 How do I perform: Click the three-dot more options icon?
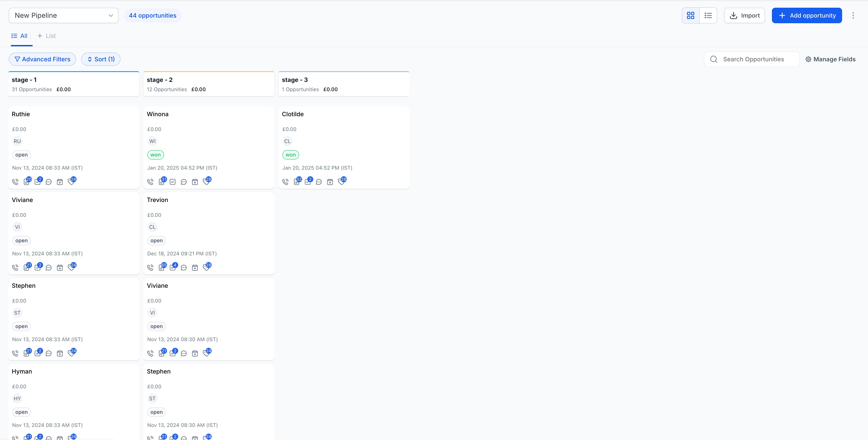(x=853, y=15)
